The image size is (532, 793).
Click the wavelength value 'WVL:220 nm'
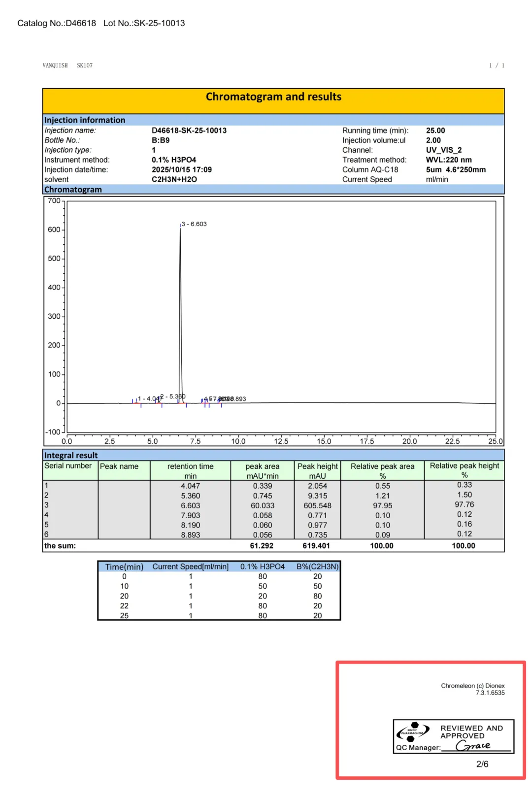click(449, 160)
